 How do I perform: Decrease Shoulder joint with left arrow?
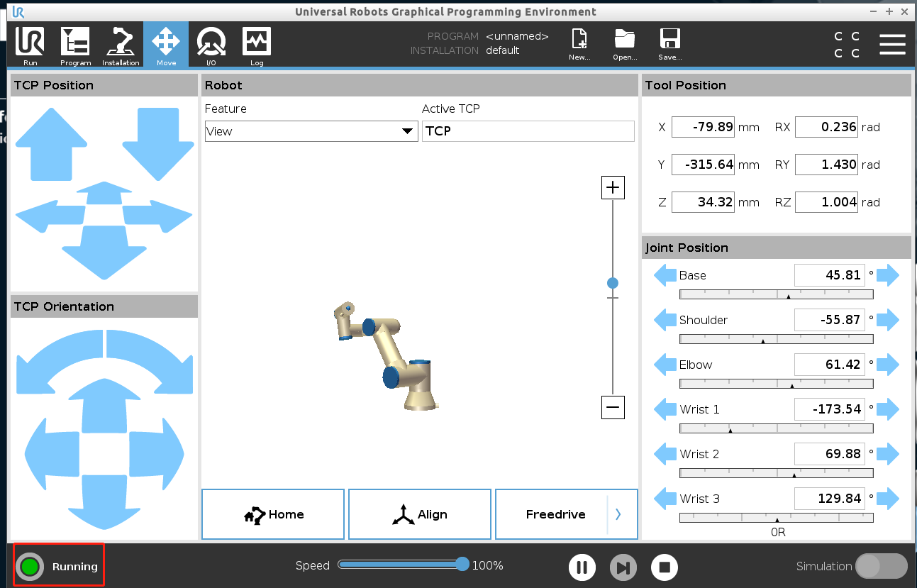pyautogui.click(x=665, y=320)
